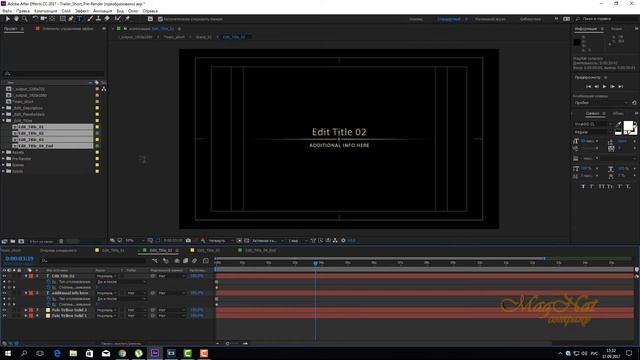This screenshot has width=640, height=360.
Task: Hide the Pale Yellow Solid 2 layer
Action: pyautogui.click(x=4, y=310)
